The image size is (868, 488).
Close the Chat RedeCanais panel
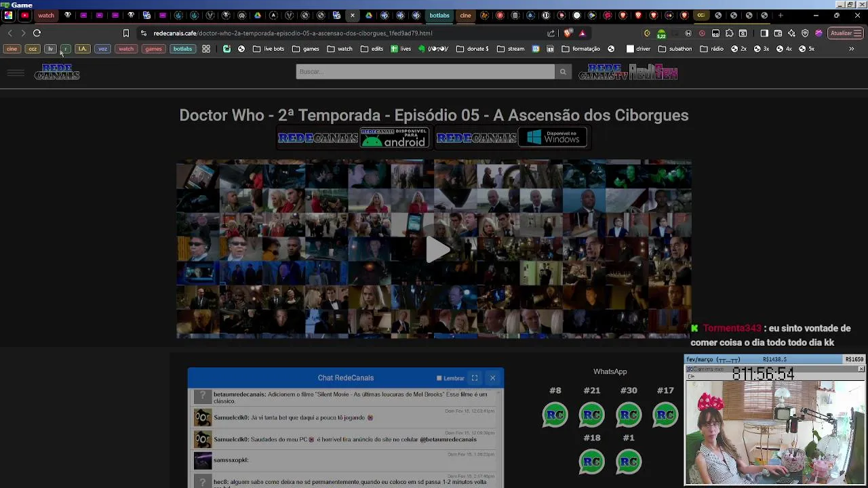[493, 378]
